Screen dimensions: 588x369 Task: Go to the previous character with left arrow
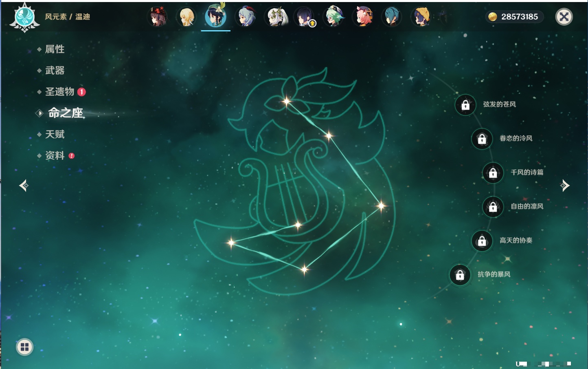coord(24,186)
